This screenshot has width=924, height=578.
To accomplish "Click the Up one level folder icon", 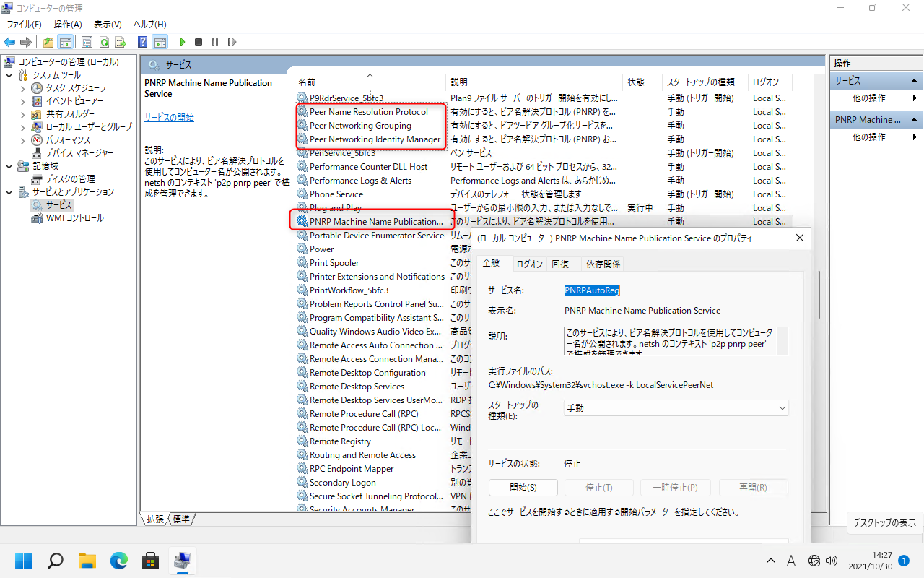I will coord(48,42).
